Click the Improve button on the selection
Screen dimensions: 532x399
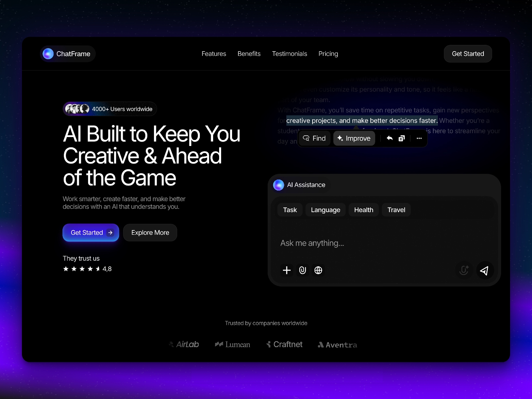point(354,138)
